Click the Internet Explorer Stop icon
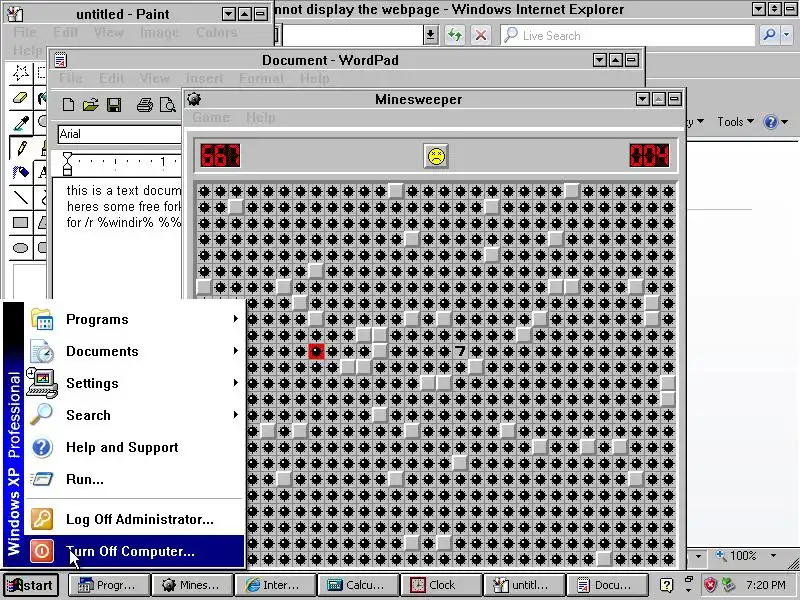This screenshot has width=800, height=600. click(x=480, y=35)
